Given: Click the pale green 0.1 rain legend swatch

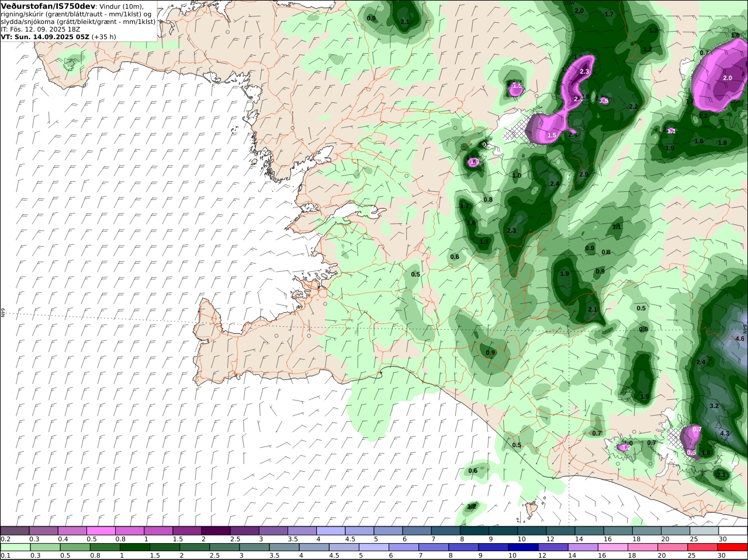Looking at the screenshot, I should point(15,547).
